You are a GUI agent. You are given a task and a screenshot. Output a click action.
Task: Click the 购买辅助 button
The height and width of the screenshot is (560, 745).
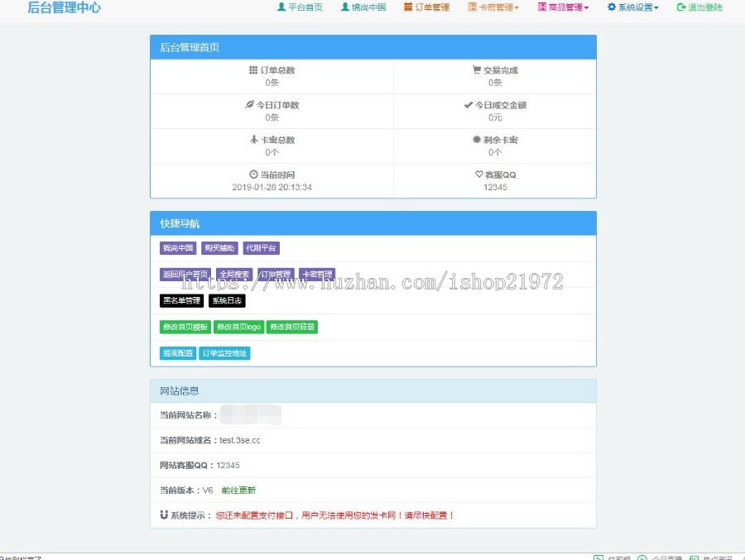219,248
